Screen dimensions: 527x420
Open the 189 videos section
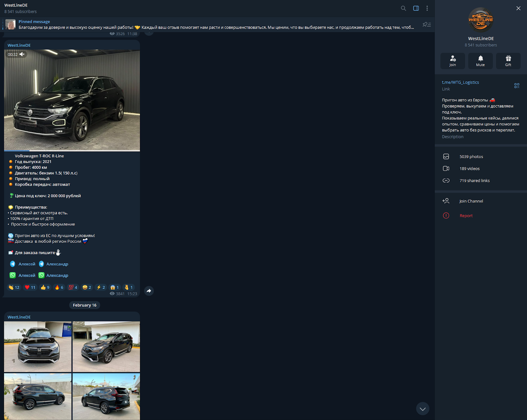(469, 169)
